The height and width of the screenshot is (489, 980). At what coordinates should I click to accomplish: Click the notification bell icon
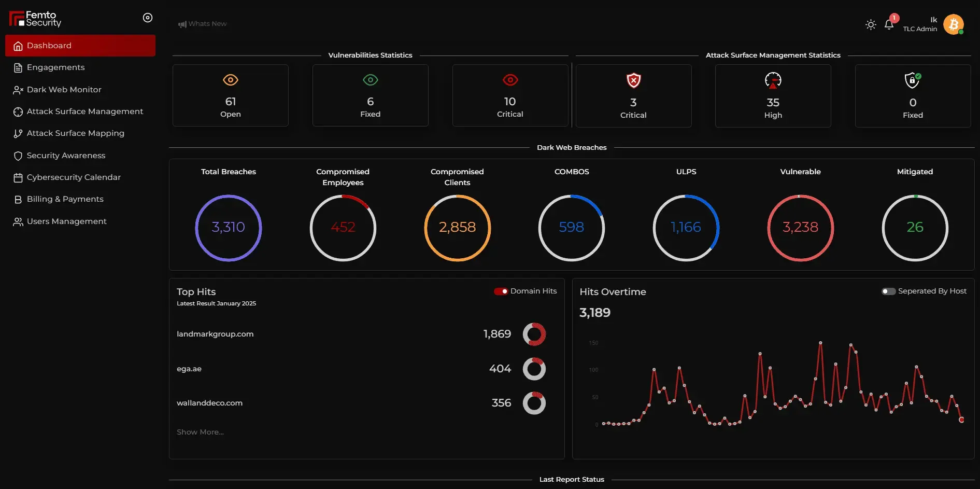pyautogui.click(x=888, y=24)
